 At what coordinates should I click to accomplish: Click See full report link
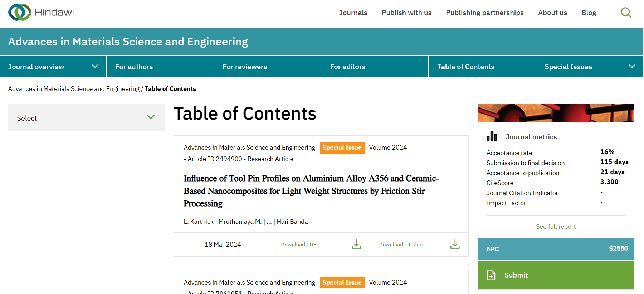(556, 227)
